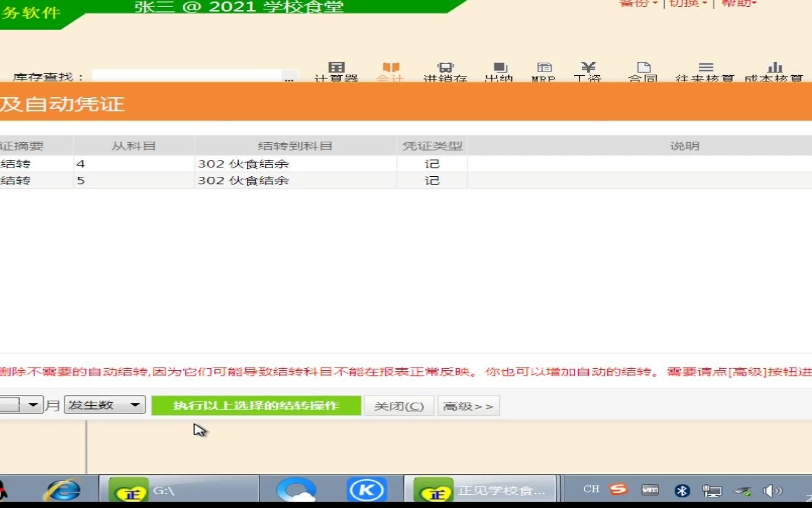Click 执行以上选择的结转操作 green button

pos(256,406)
